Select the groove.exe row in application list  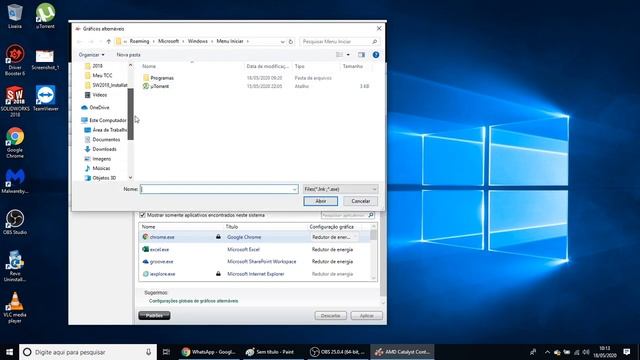pyautogui.click(x=255, y=262)
